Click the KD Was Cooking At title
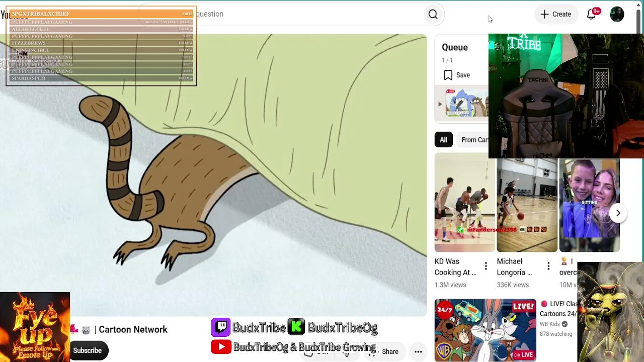This screenshot has height=362, width=644. click(455, 267)
